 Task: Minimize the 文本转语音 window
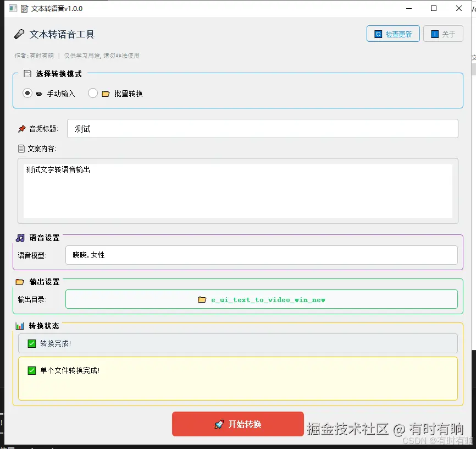409,8
